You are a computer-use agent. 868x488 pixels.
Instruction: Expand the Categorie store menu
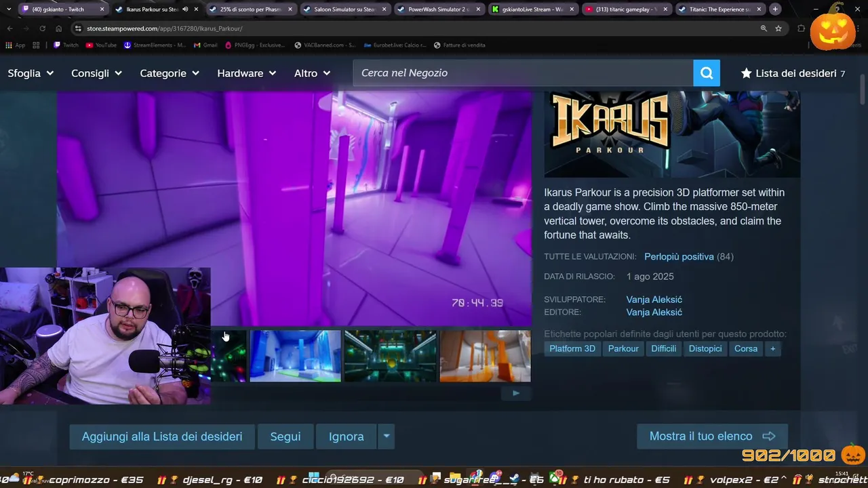tap(170, 73)
